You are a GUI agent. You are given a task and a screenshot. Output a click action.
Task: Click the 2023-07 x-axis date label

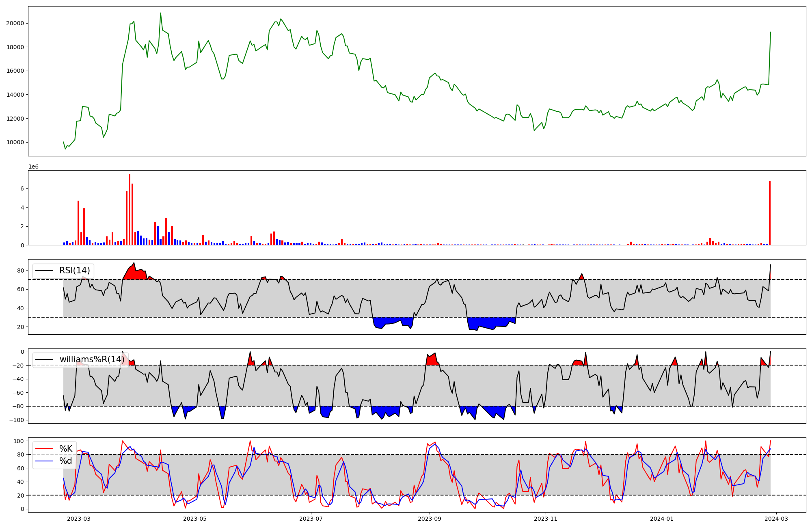311,519
